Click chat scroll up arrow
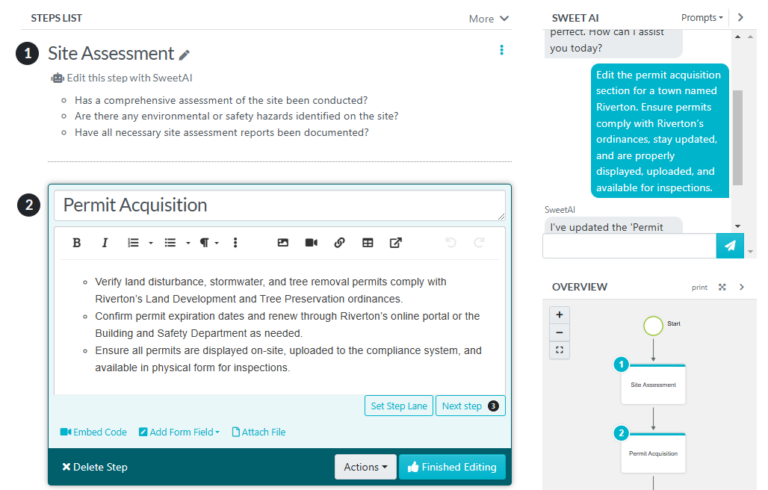Image resolution: width=768 pixels, height=490 pixels. coord(738,37)
